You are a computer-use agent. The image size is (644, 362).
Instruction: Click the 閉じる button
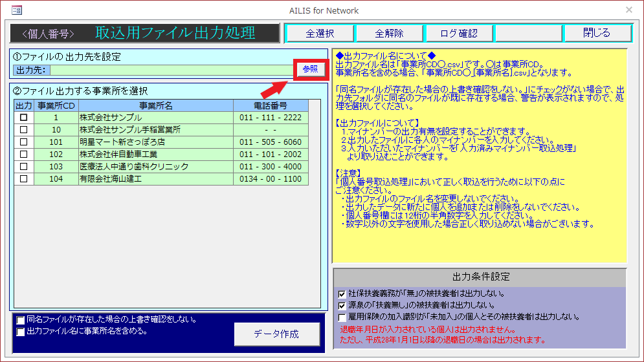[x=596, y=34]
